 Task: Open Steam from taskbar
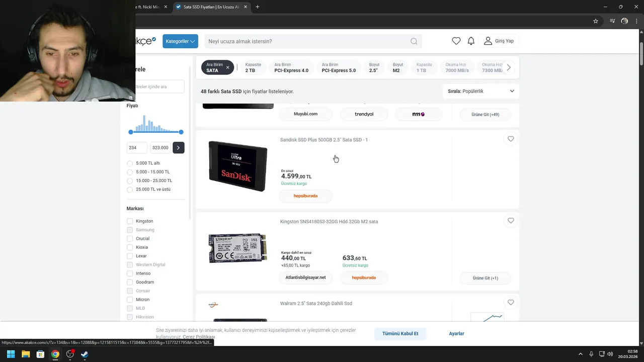tap(85, 354)
